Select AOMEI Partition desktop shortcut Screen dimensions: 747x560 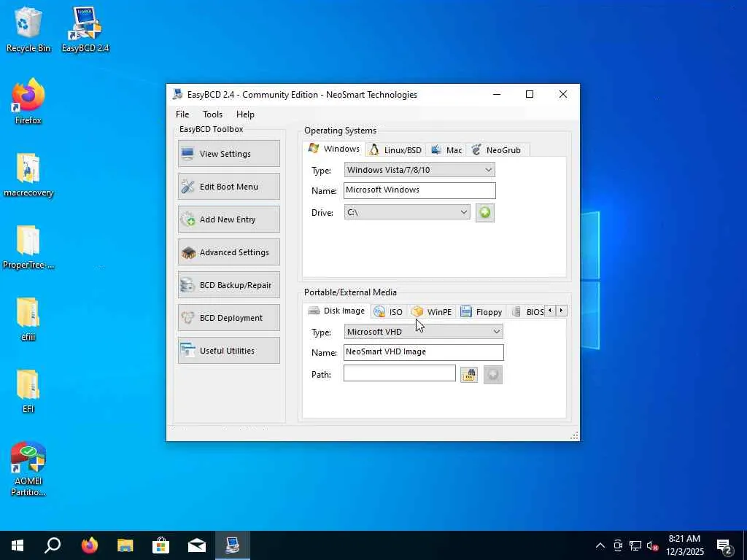(x=28, y=469)
